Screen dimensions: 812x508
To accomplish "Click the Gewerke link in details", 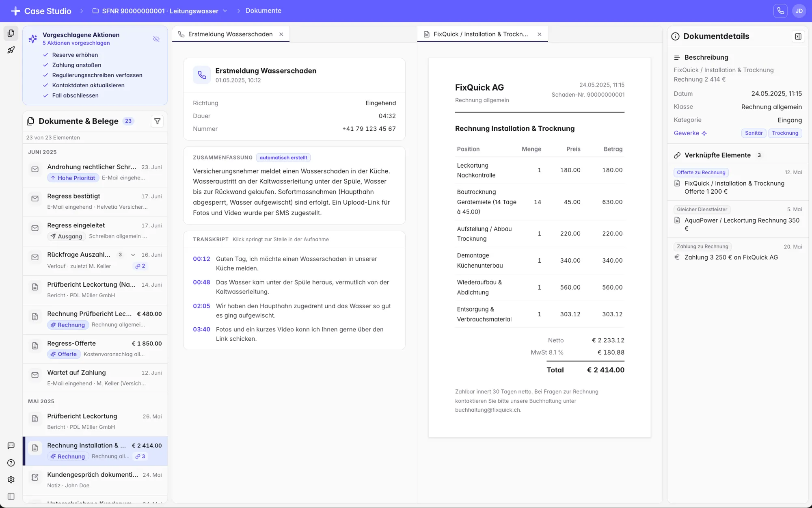I will coord(690,133).
